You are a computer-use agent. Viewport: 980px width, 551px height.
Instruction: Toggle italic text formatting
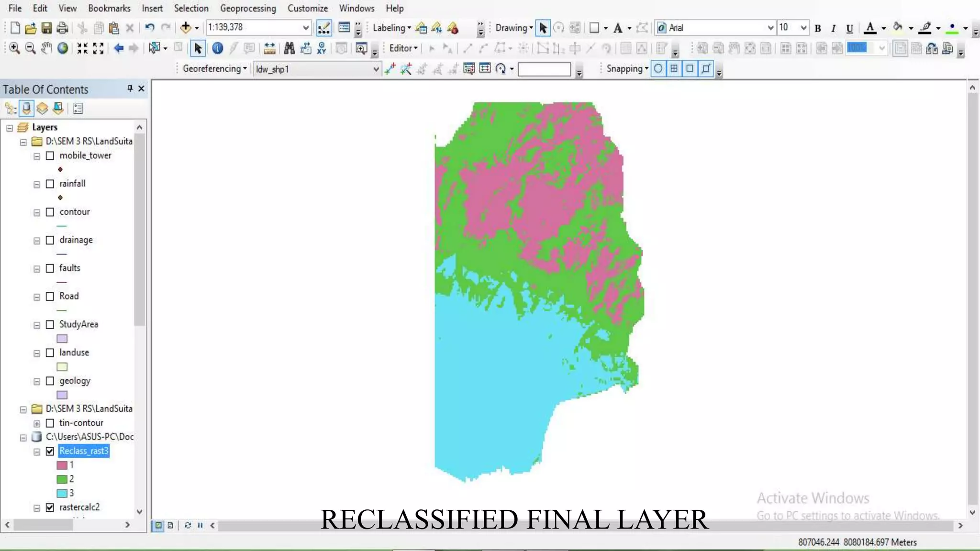[834, 28]
